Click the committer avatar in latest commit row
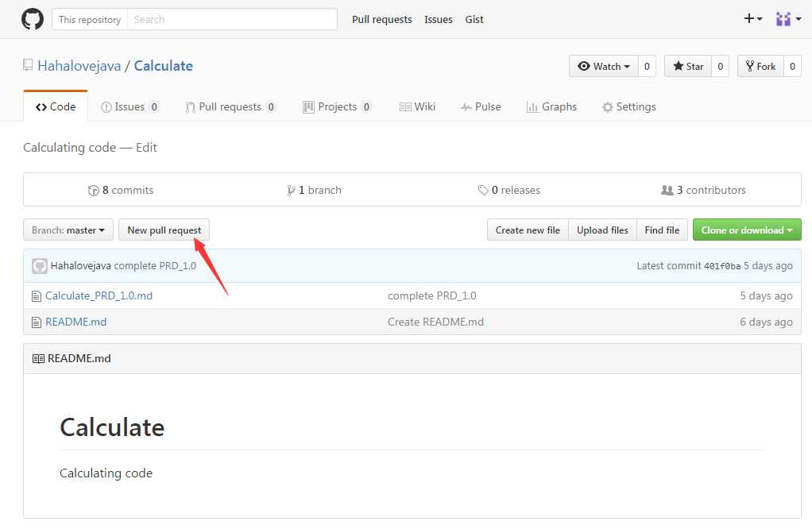The width and height of the screenshot is (812, 529). (x=40, y=266)
